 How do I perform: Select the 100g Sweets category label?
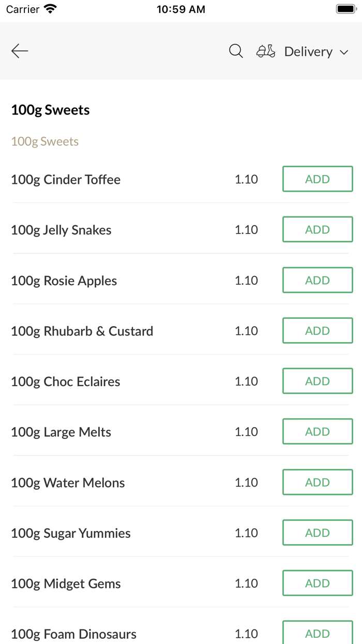(x=45, y=141)
